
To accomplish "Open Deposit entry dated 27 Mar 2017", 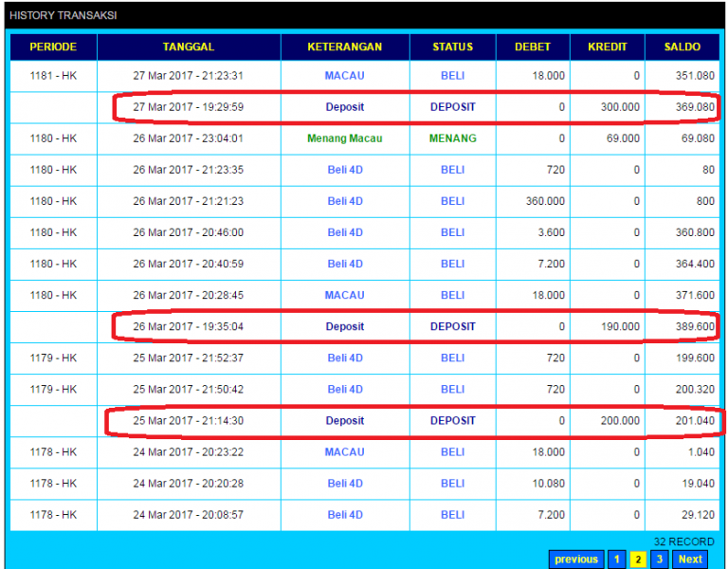I will point(345,107).
